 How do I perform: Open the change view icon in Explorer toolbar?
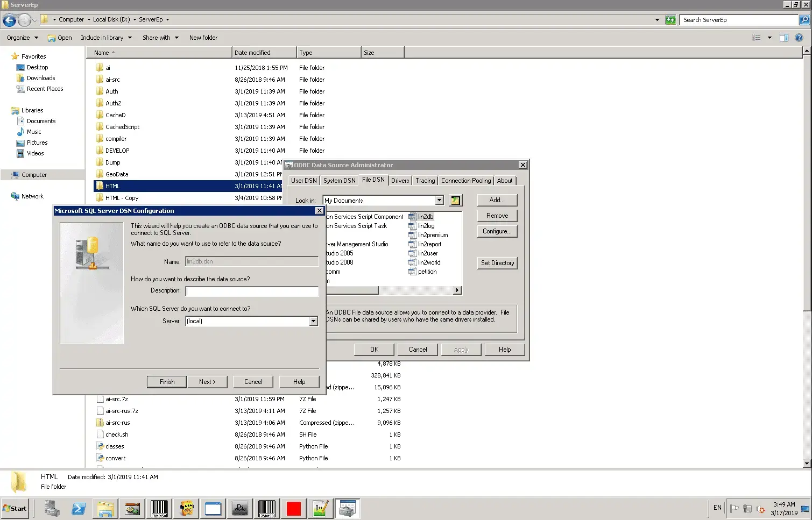pyautogui.click(x=757, y=38)
